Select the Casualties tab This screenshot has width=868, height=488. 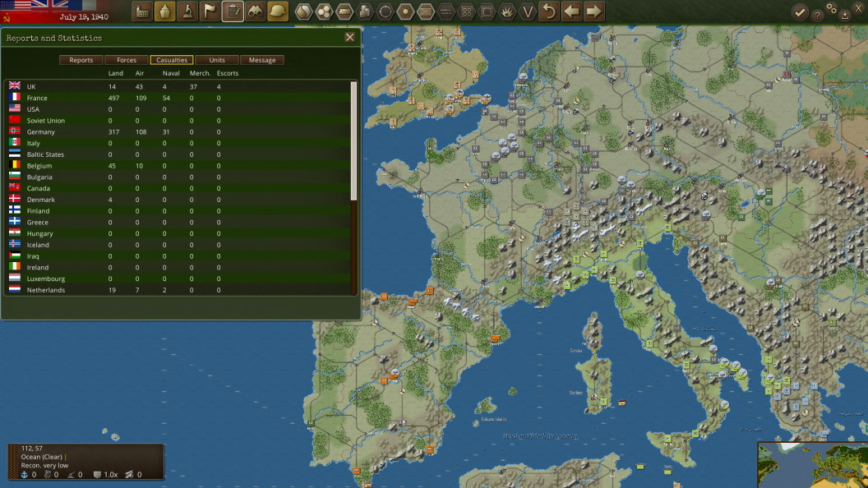click(172, 60)
